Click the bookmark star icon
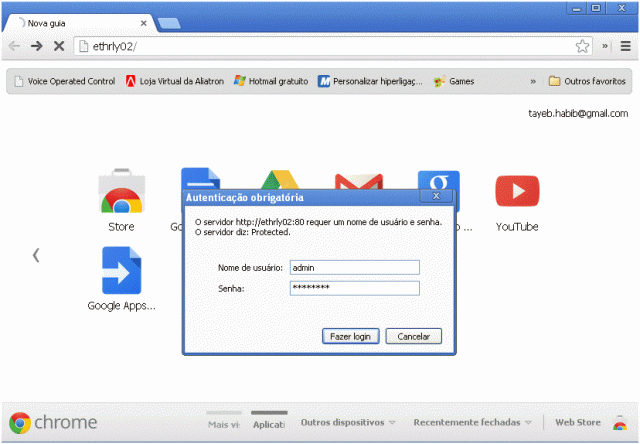The image size is (640, 444). (x=582, y=46)
